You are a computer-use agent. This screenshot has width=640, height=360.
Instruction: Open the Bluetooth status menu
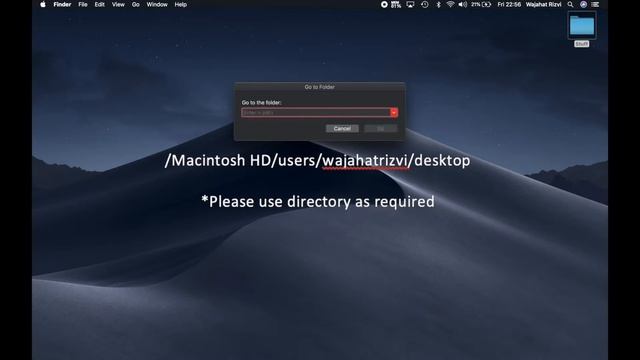438,4
